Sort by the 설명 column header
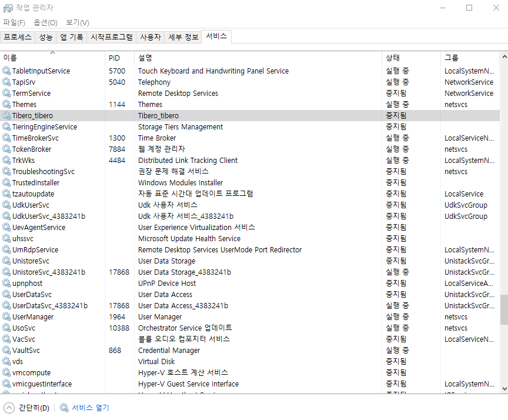508x420 pixels. (258, 58)
